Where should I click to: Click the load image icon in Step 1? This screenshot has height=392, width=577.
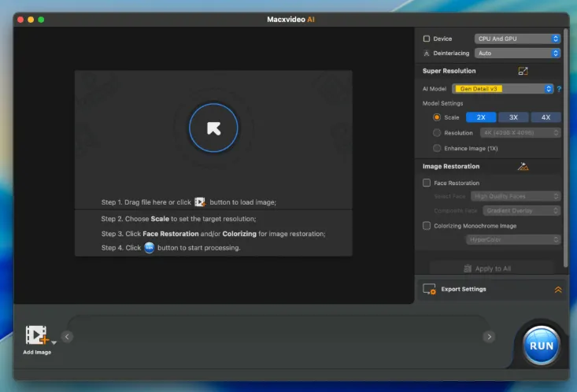200,202
